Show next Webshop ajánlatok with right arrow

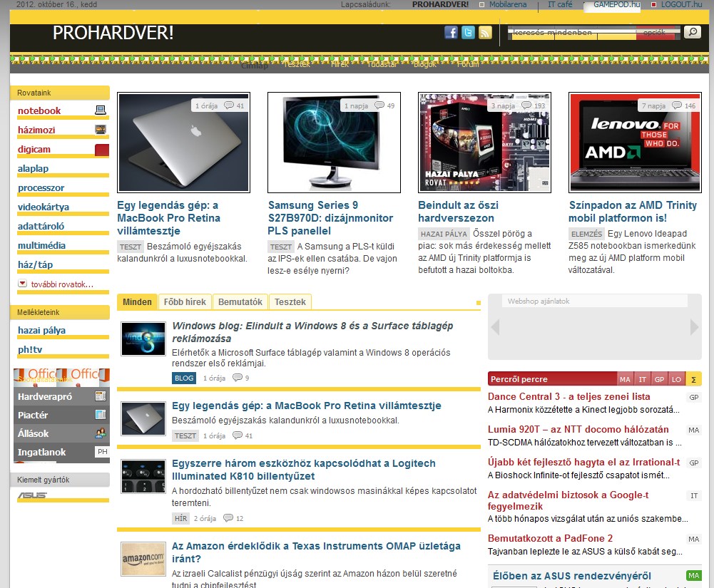[694, 326]
